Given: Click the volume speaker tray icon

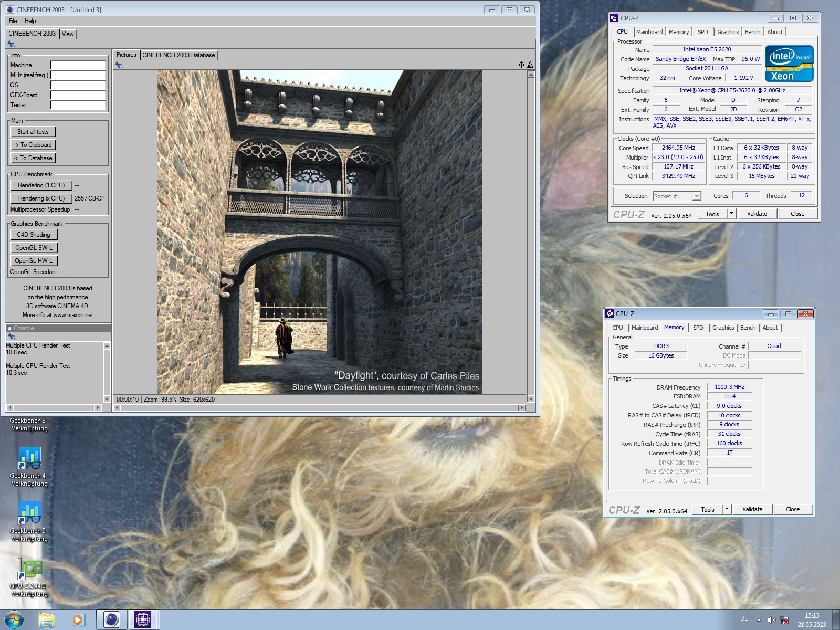Looking at the screenshot, I should click(771, 620).
